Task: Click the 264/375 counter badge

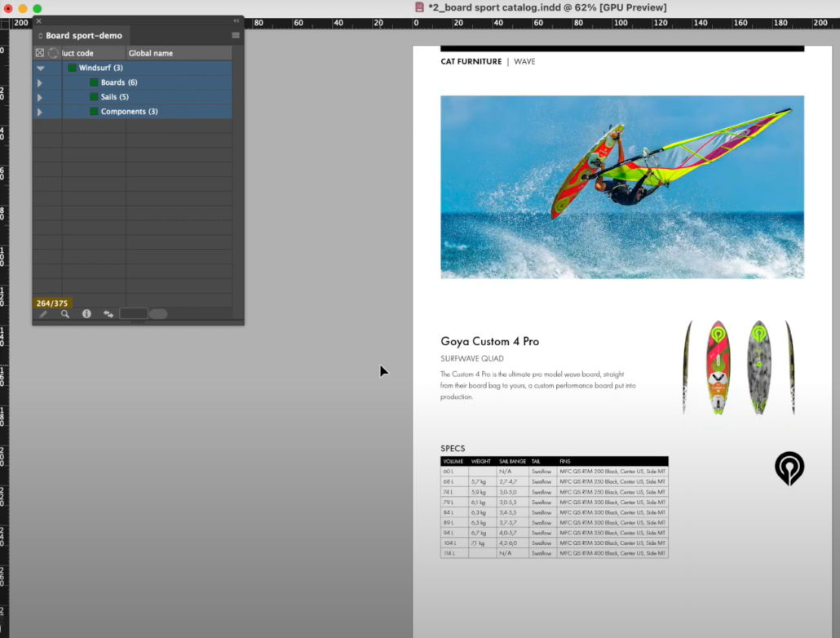Action: pos(52,303)
